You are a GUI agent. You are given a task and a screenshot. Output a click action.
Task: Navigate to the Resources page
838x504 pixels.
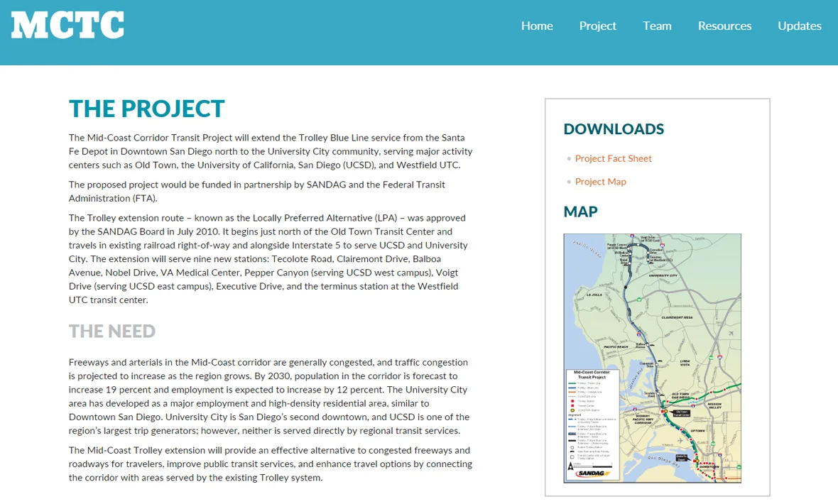(724, 26)
